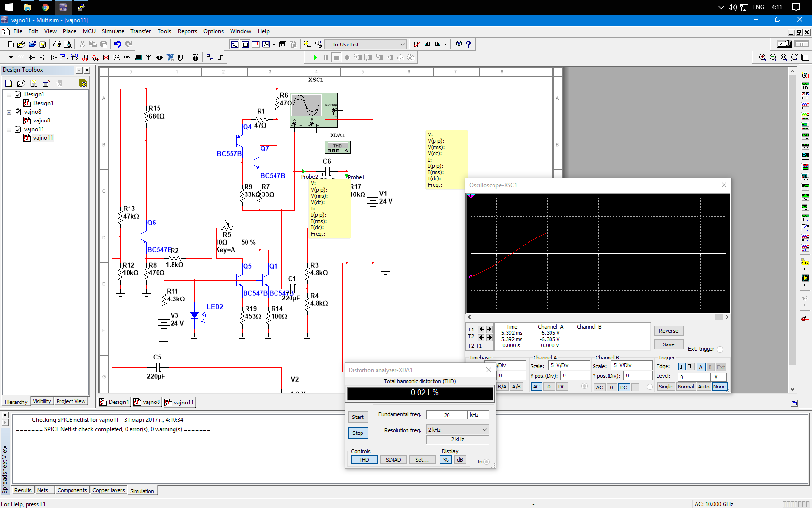Collapse the Design1 tree node
The height and width of the screenshot is (508, 812).
tap(9, 95)
